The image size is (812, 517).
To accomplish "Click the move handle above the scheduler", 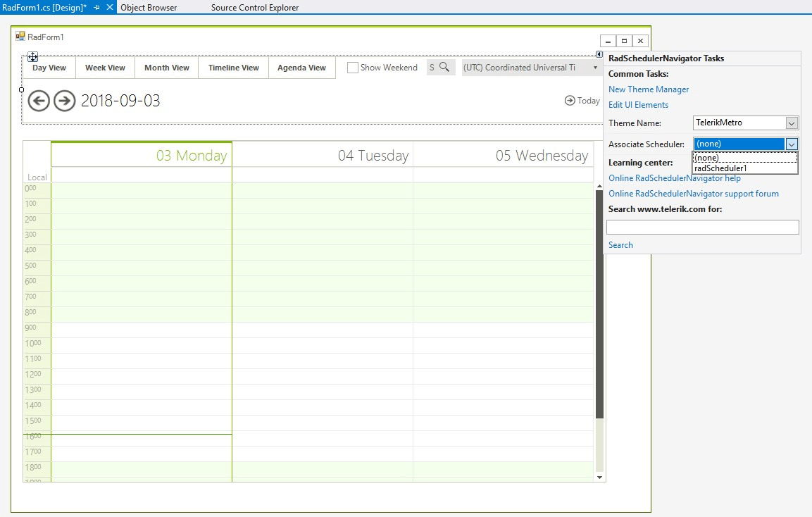I will [32, 57].
